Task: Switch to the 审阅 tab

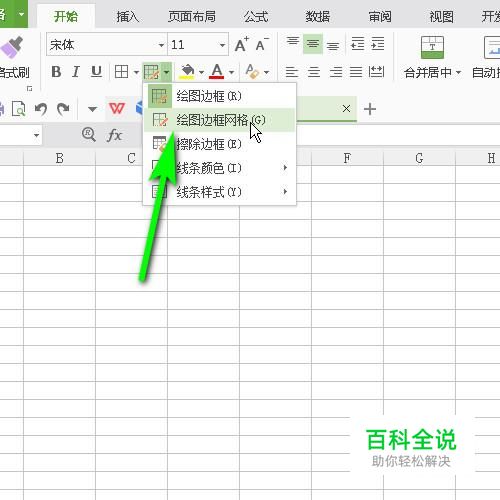Action: tap(380, 16)
